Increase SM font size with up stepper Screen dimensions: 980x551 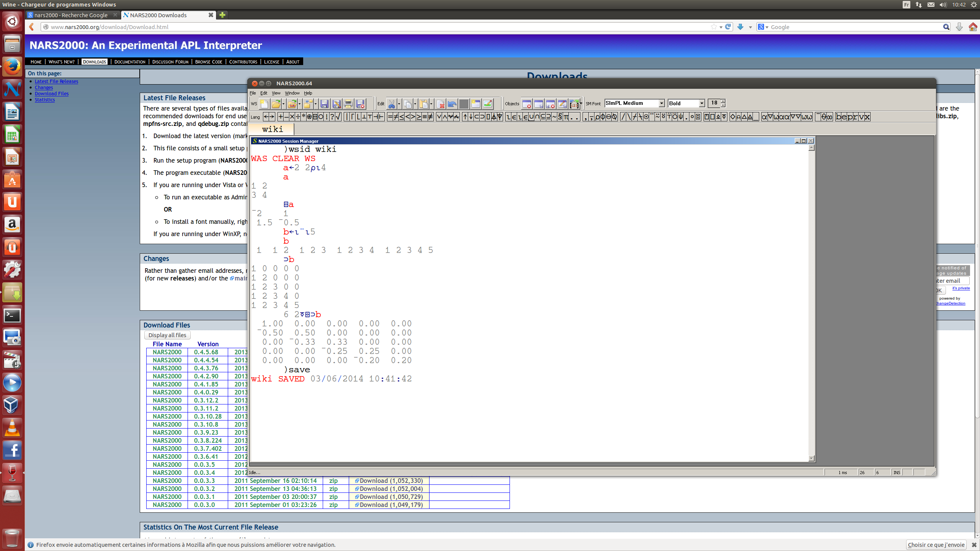point(723,101)
